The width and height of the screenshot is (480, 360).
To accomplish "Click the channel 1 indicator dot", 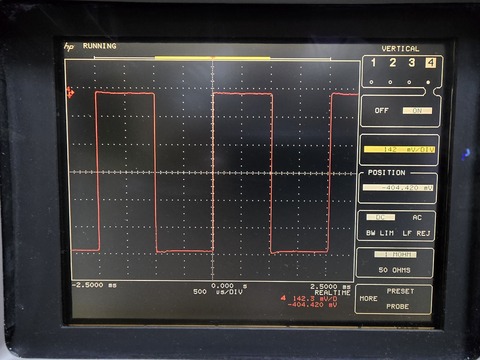I will 371,82.
